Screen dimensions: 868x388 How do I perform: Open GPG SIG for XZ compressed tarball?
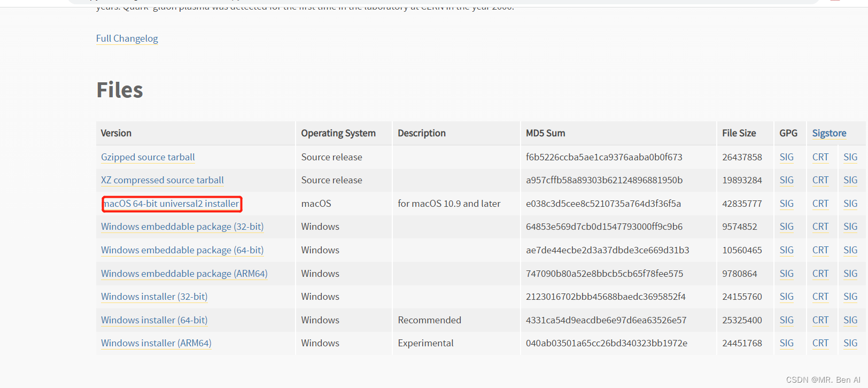[786, 180]
